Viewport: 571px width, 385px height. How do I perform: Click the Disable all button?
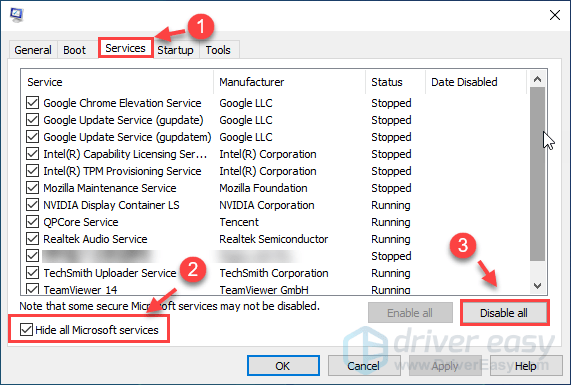click(504, 313)
